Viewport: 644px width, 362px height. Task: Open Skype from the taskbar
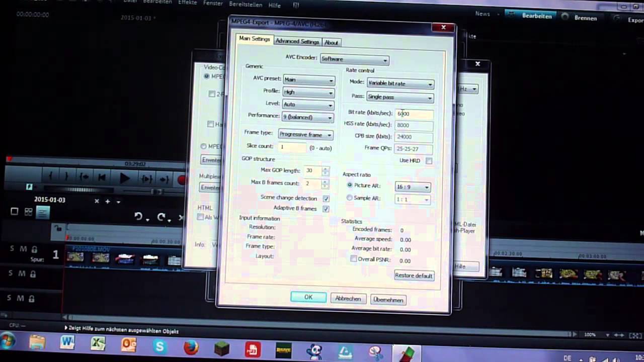click(x=160, y=346)
